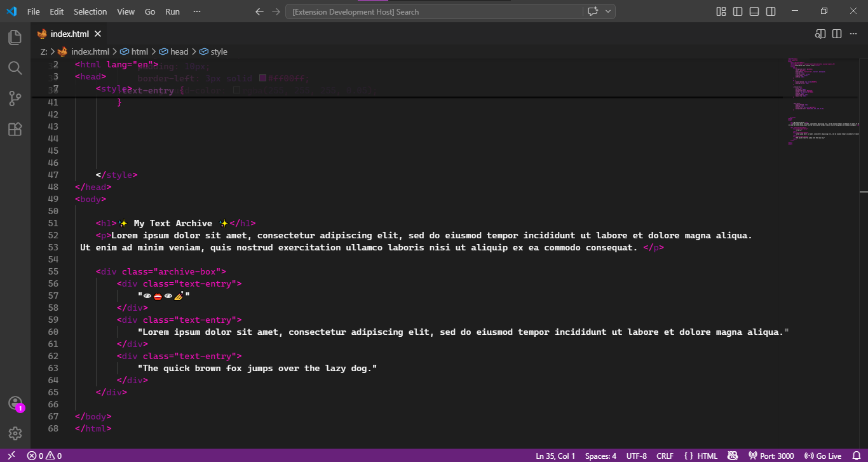The height and width of the screenshot is (462, 868).
Task: Toggle the bottom Panel visibility
Action: (x=754, y=11)
